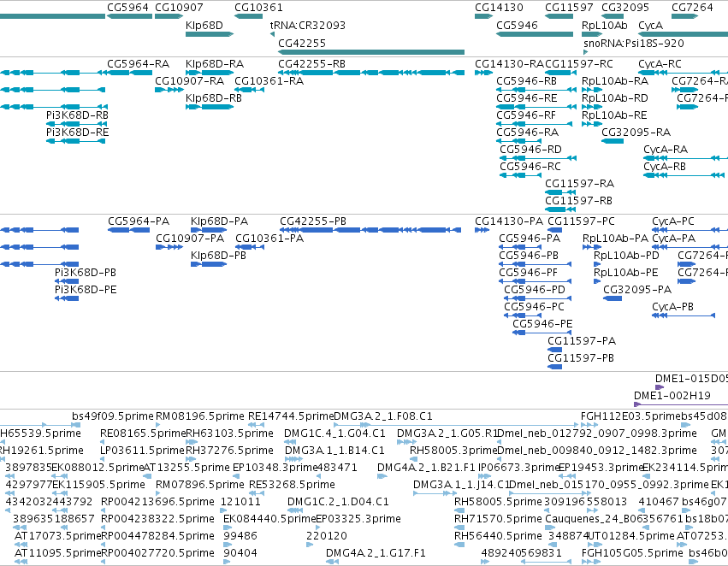Click the CG5946-RF transcript label
The image size is (728, 566).
pyautogui.click(x=526, y=115)
